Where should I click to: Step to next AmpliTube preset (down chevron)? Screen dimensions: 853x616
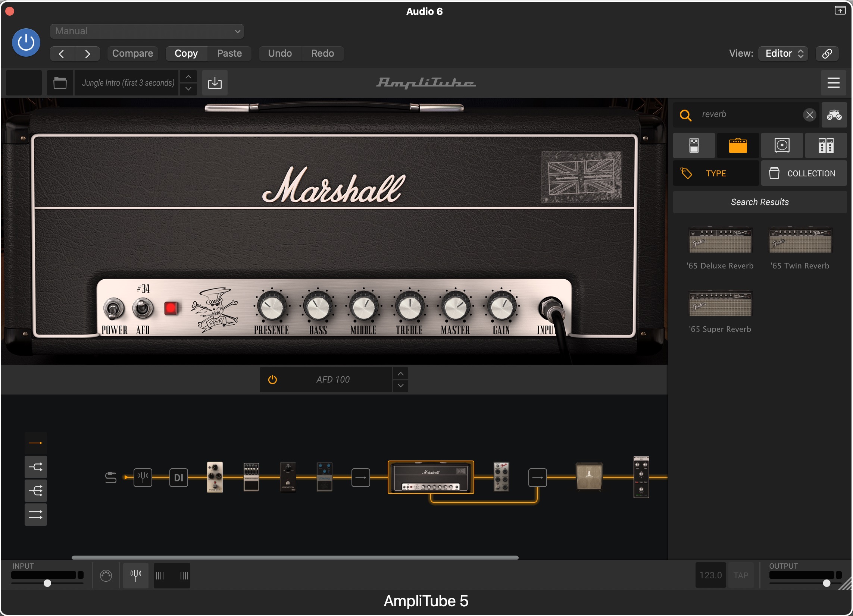pos(188,89)
